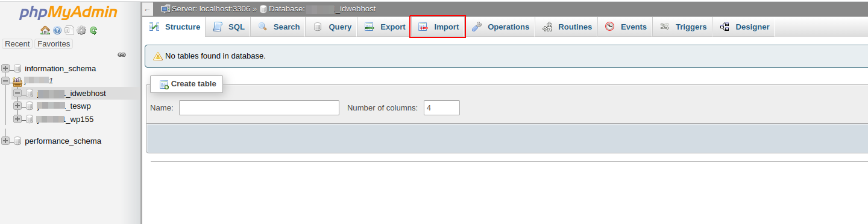The height and width of the screenshot is (224, 868).
Task: Click the database icon beside information_schema
Action: [17, 68]
